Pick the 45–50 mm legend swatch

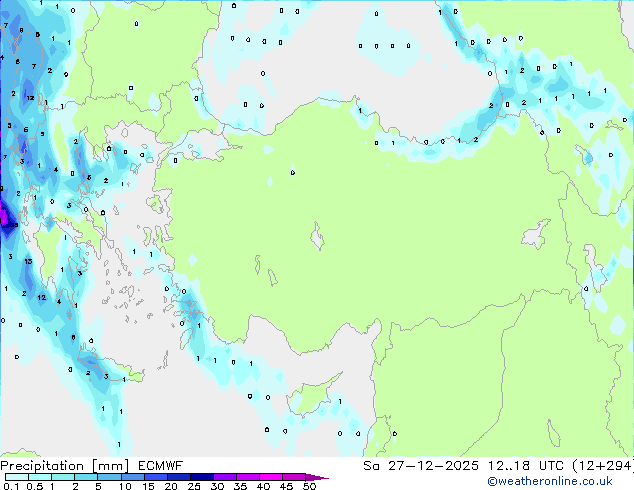click(x=294, y=477)
